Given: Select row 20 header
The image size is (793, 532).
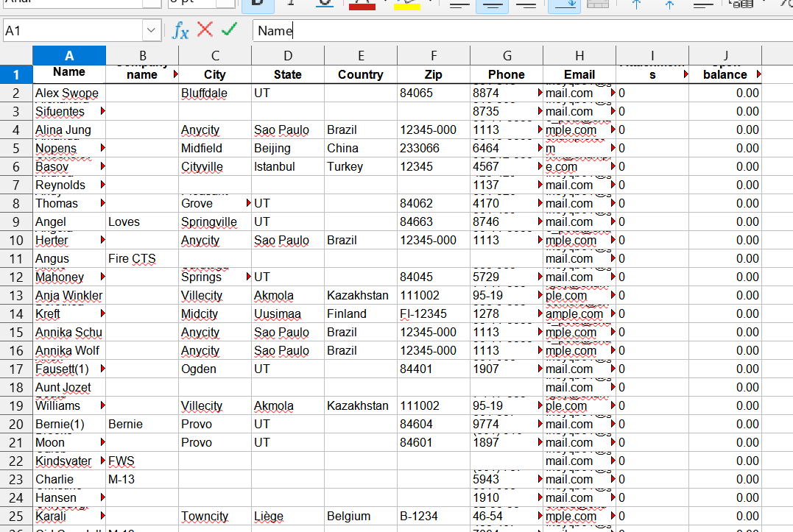Looking at the screenshot, I should click(16, 425).
